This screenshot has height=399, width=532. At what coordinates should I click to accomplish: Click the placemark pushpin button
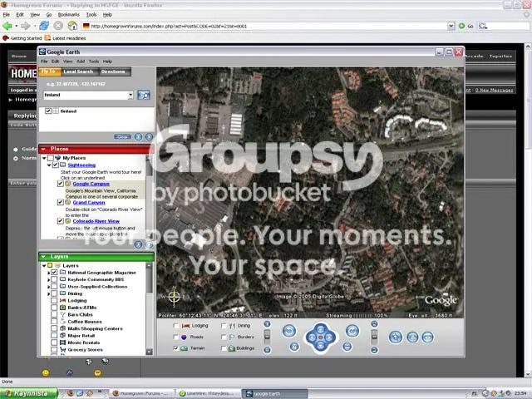[396, 337]
